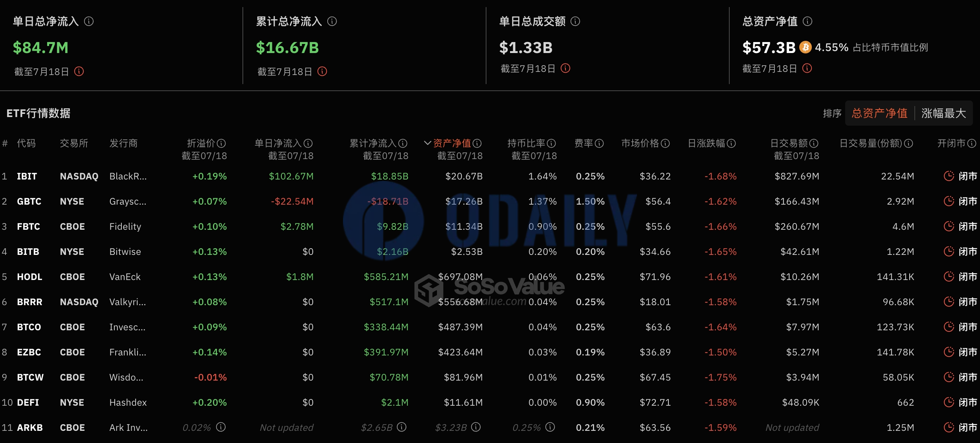Click 'Not updated' in ARKB daily inflow
The height and width of the screenshot is (443, 980).
(x=286, y=428)
